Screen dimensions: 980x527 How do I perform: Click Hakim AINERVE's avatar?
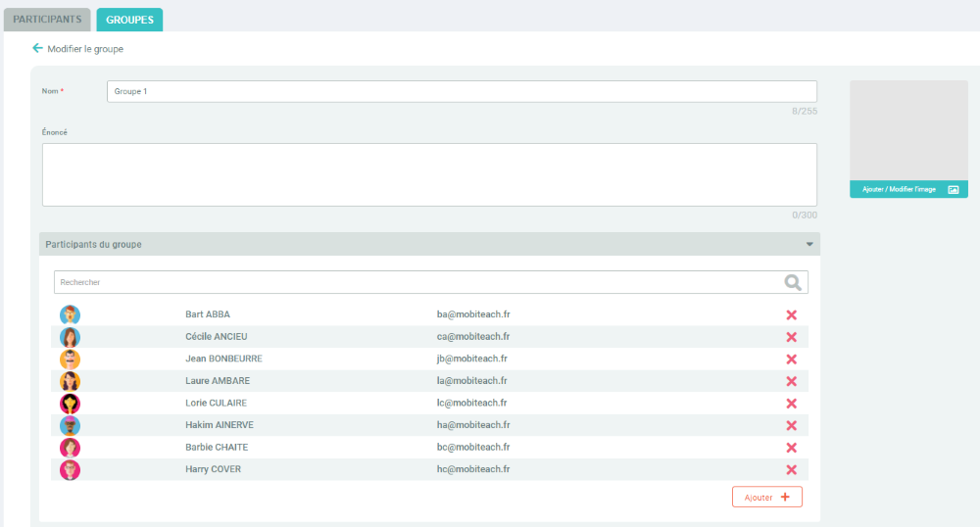coord(70,425)
